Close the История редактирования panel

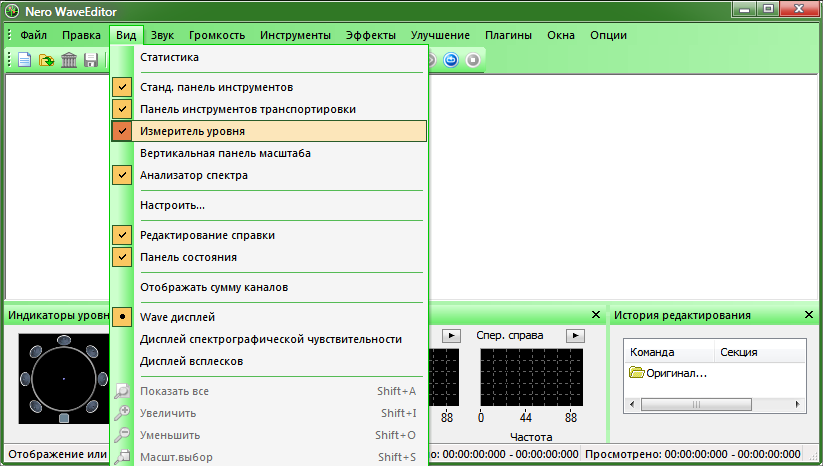coord(808,315)
